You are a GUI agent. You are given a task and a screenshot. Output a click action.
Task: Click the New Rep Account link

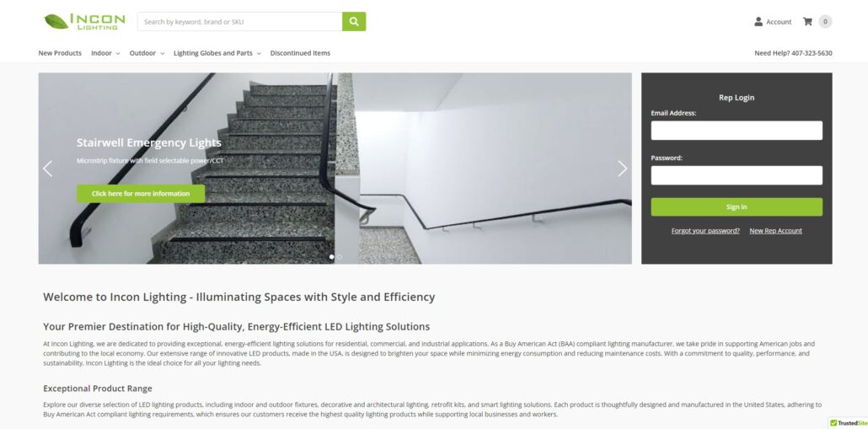(x=775, y=231)
